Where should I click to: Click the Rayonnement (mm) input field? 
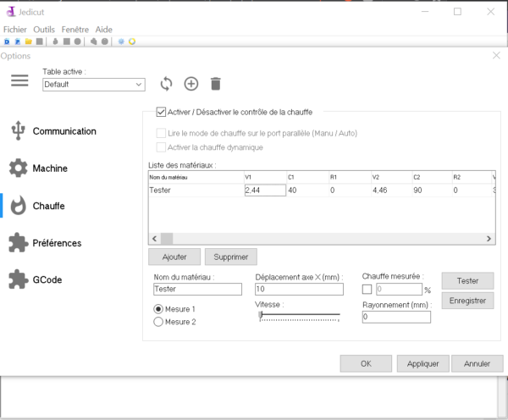point(396,317)
